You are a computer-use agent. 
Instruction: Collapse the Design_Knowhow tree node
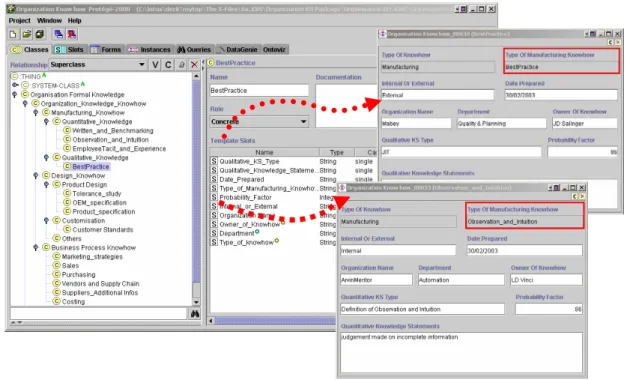36,176
